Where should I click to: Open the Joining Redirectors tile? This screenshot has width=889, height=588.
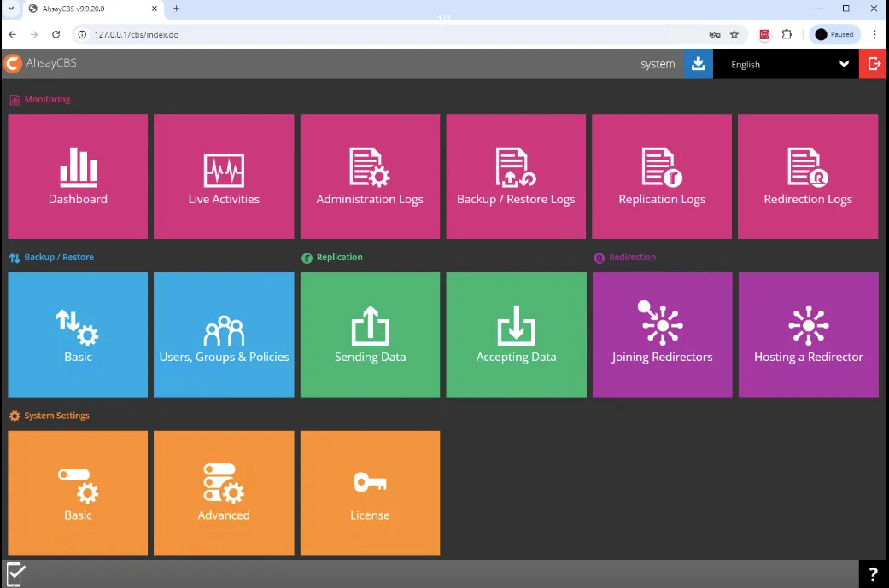[662, 335]
